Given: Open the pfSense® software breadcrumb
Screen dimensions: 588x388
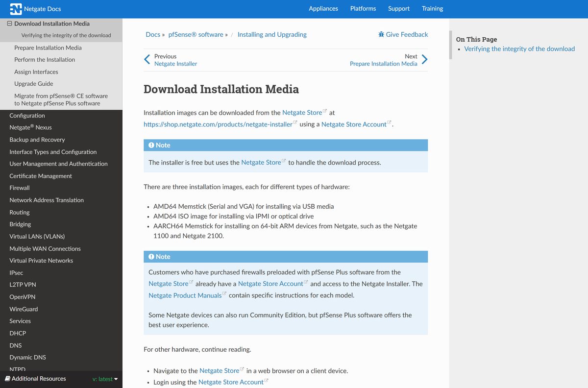Looking at the screenshot, I should [196, 34].
